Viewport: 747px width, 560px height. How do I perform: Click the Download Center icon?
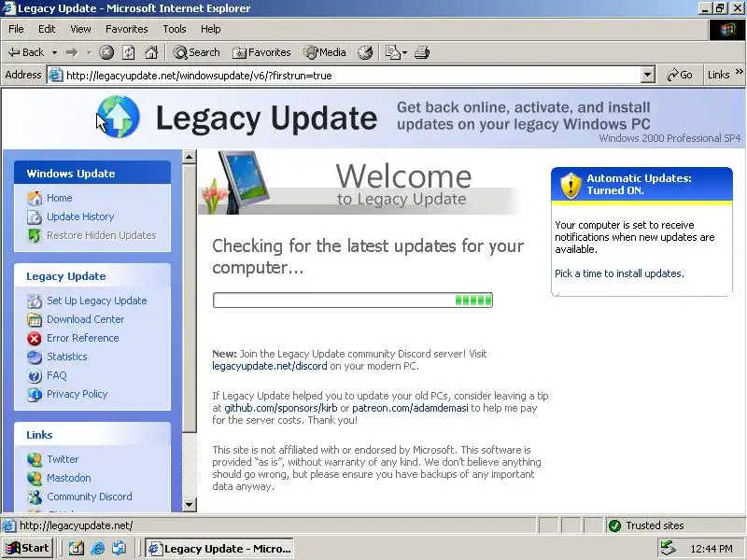pos(35,319)
